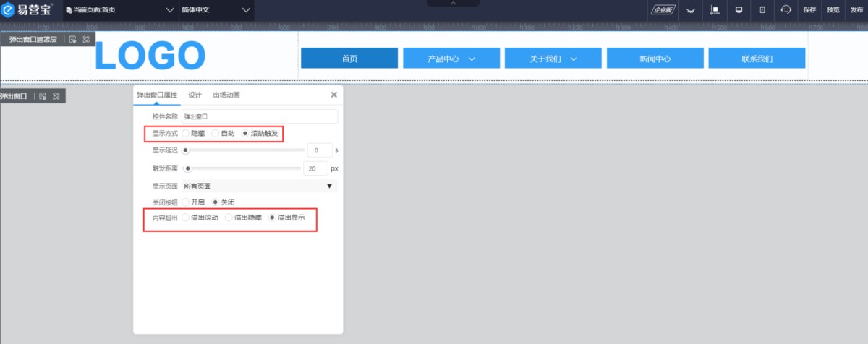Click the ruler/guides alignment icon
This screenshot has height=344, width=868.
coord(715,10)
